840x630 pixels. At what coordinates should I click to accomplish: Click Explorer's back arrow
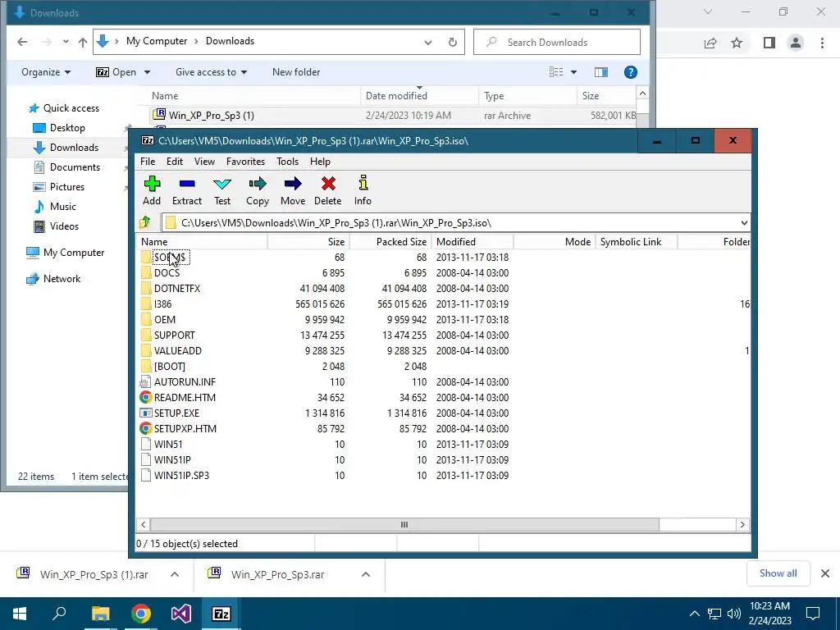[x=22, y=42]
